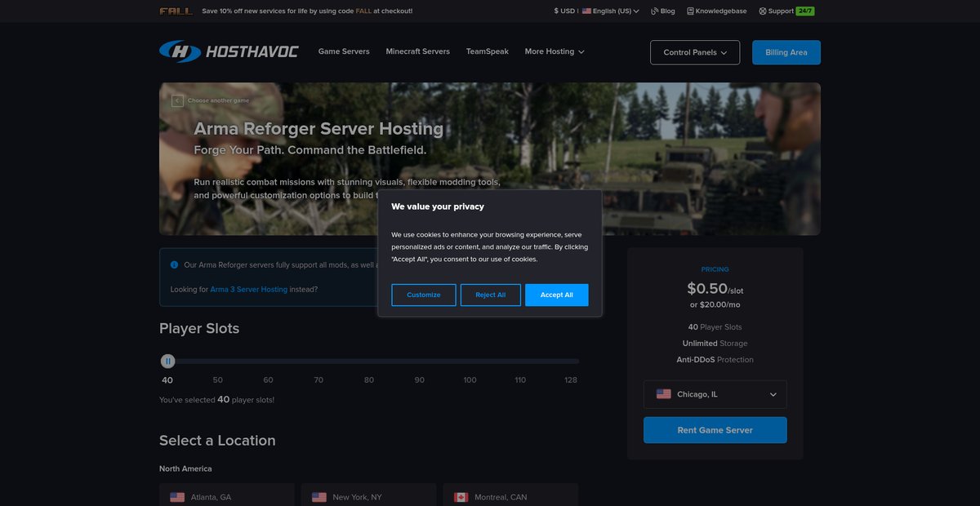
Task: Click the Montreal Canadian flag icon
Action: tap(461, 497)
